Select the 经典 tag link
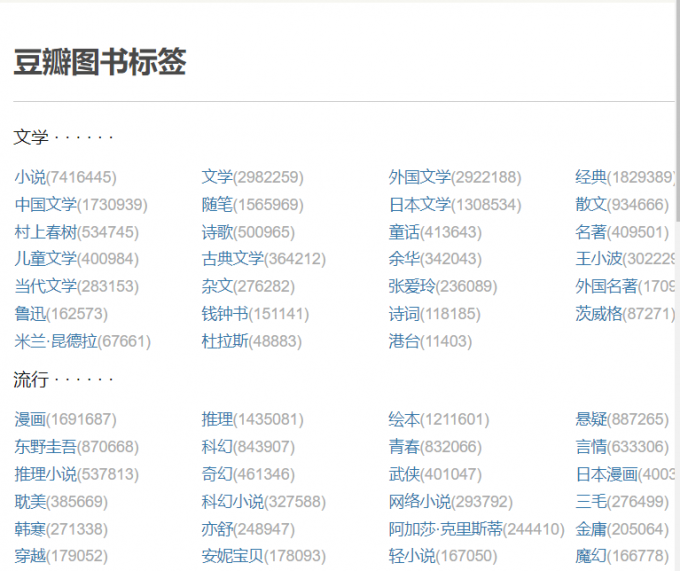The image size is (680, 571). [591, 177]
